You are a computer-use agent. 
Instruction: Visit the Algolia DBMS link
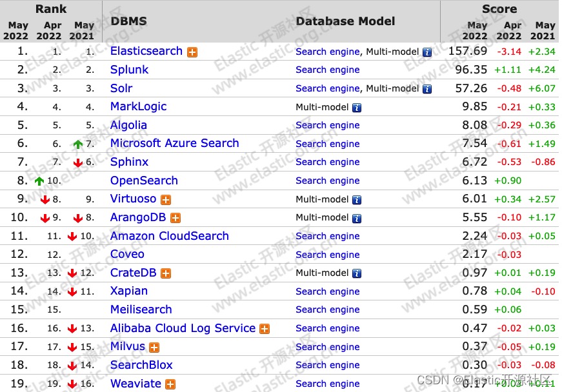pyautogui.click(x=128, y=125)
